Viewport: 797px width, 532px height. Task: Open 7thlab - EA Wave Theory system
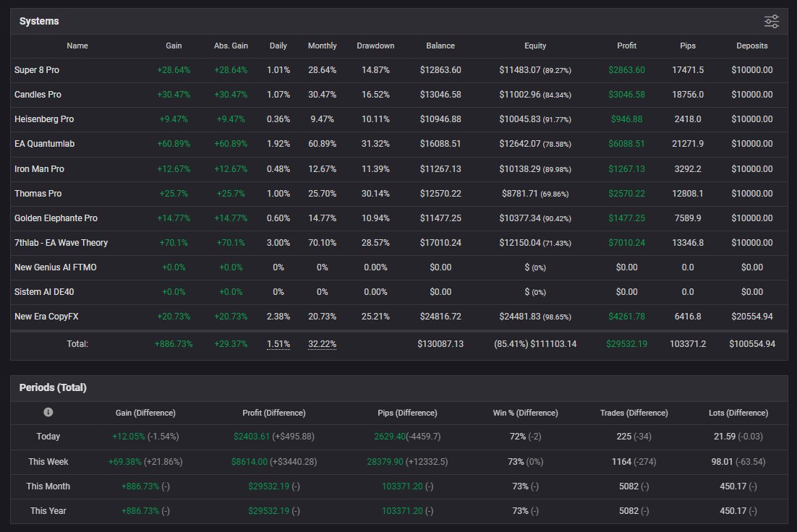[61, 242]
